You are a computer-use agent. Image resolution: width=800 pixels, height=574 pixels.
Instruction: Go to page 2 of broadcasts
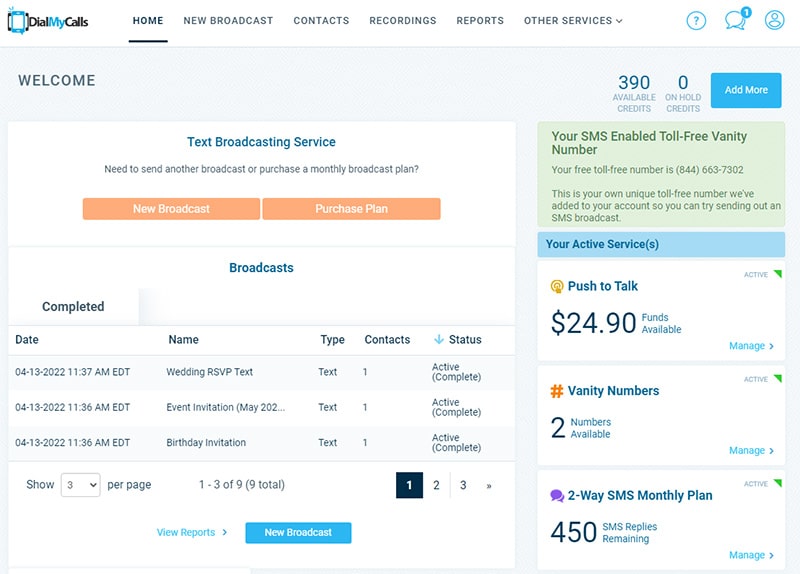click(436, 485)
